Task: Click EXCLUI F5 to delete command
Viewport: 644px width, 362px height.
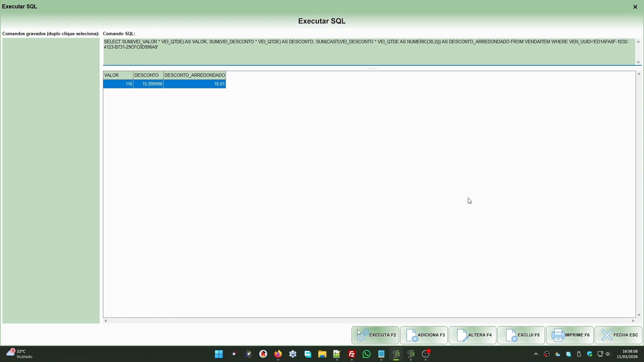Action: pos(521,335)
